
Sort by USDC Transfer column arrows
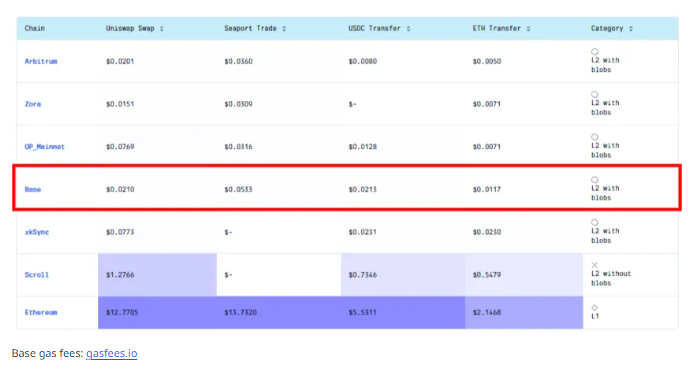point(408,29)
